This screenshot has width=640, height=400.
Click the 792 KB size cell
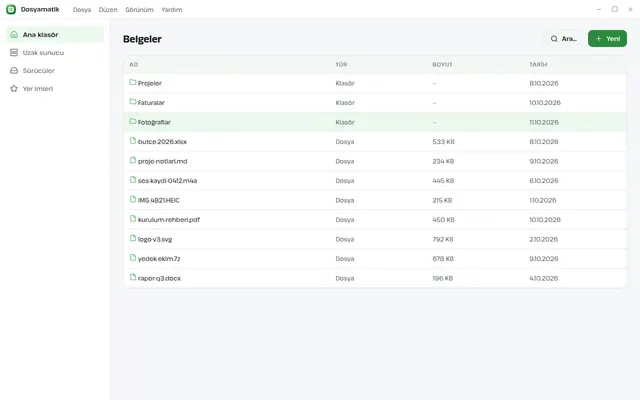click(x=443, y=239)
